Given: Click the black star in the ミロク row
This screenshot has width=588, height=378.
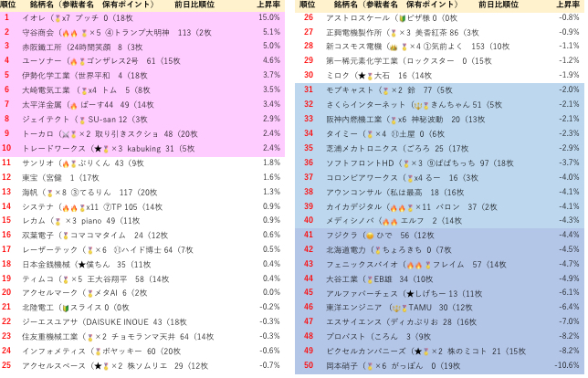Looking at the screenshot, I should [361, 75].
